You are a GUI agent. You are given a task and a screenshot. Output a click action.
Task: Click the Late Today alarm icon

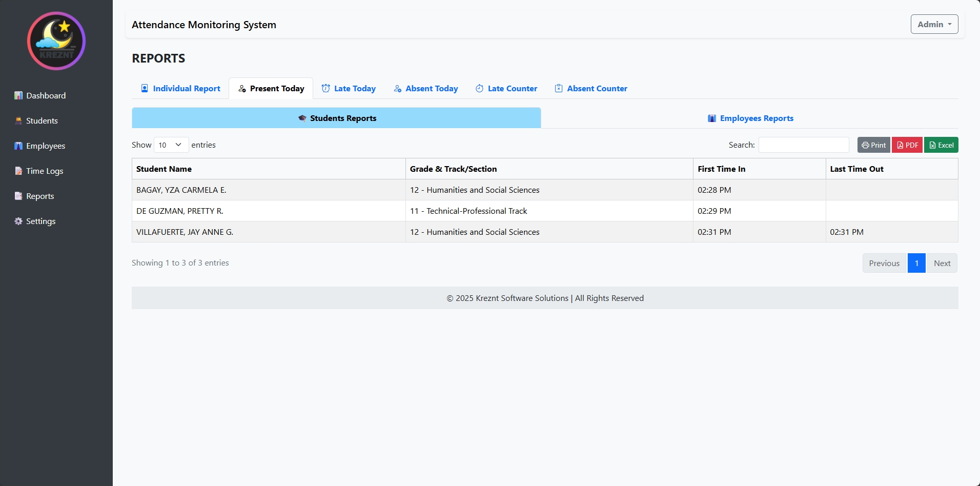click(x=325, y=88)
